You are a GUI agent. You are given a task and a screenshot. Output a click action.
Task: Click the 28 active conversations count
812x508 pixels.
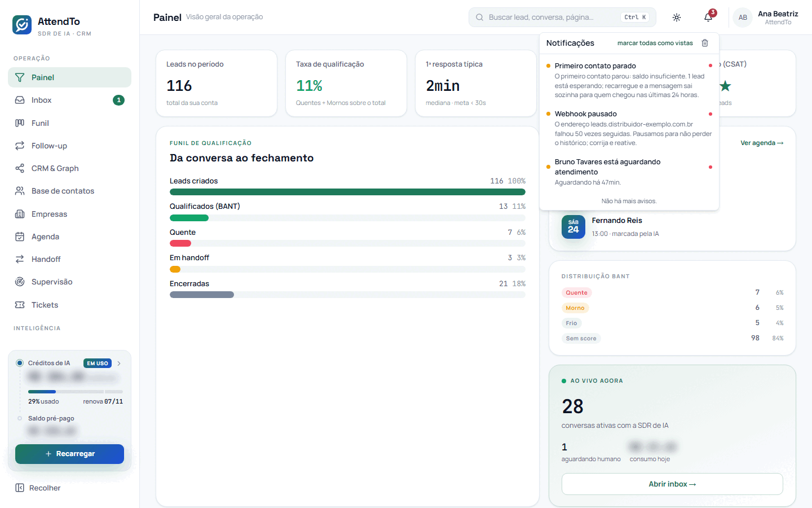pos(573,406)
